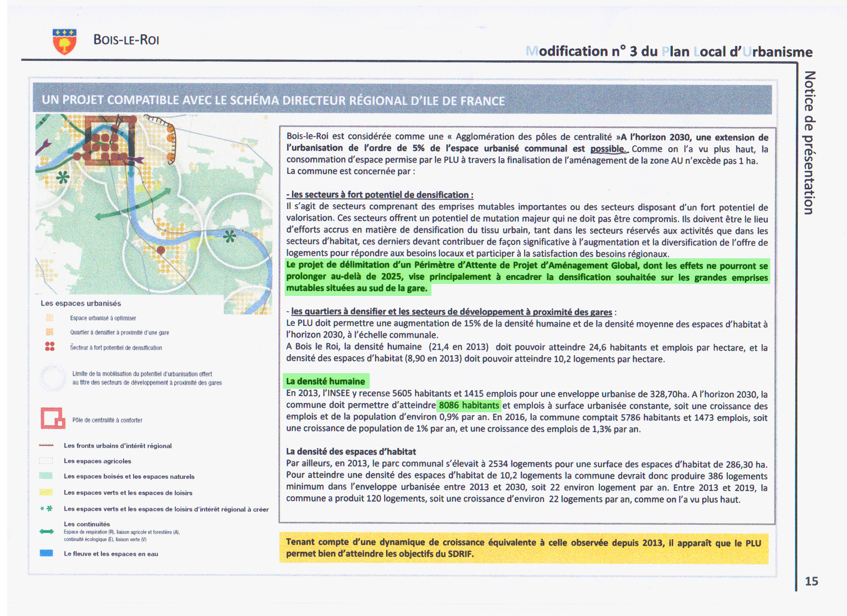Click the red dots 'Secteur à fort potentiel' legend icon
Screen dimensions: 847x616
[50, 347]
